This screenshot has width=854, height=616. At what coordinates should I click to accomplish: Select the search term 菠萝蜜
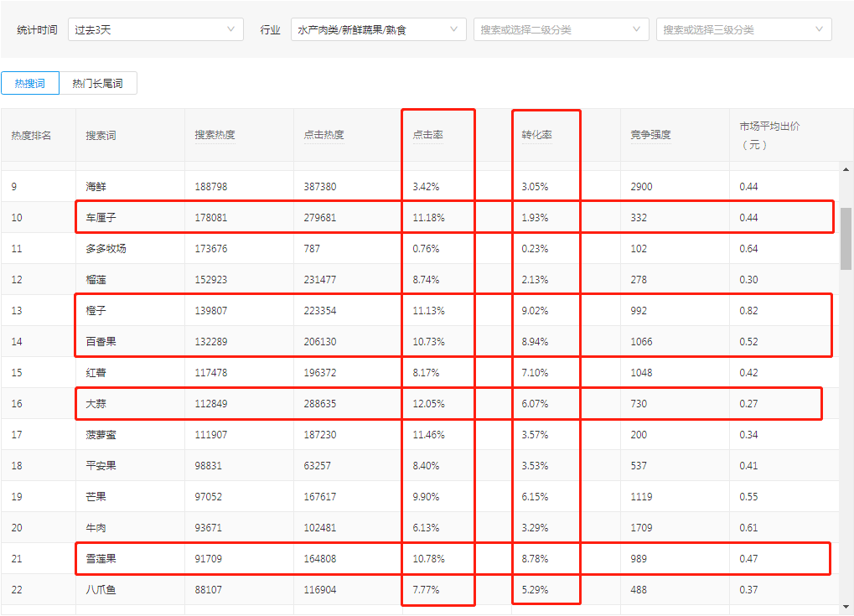click(101, 435)
